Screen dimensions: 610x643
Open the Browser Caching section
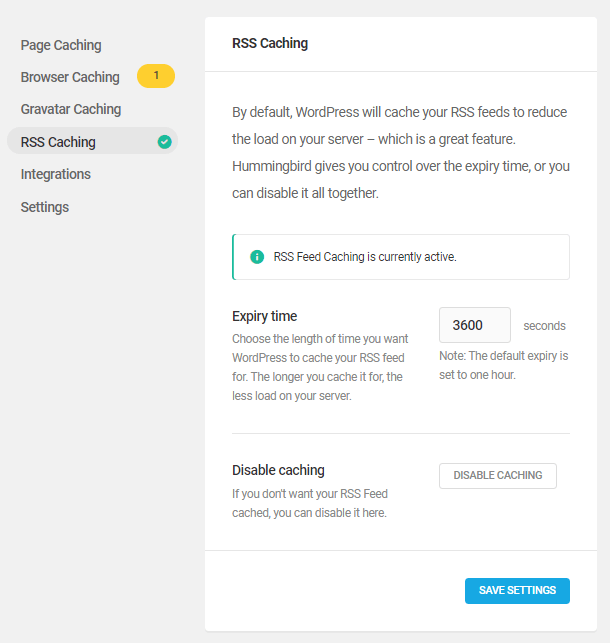pyautogui.click(x=70, y=77)
